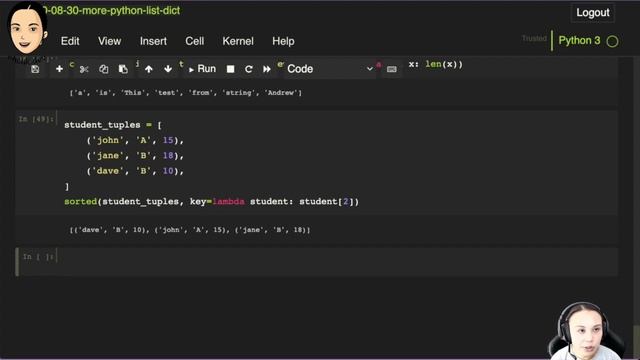640x360 pixels.
Task: Interrupt the kernel with stop square
Action: pyautogui.click(x=231, y=69)
